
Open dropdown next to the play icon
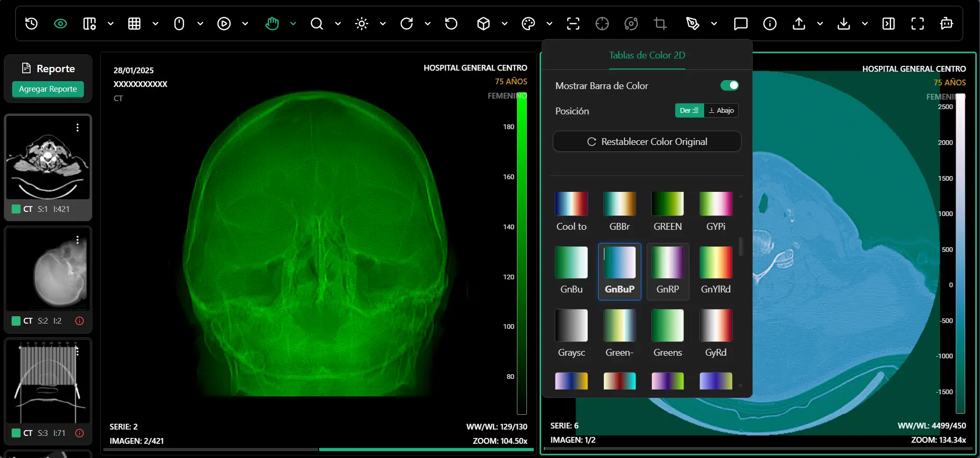[245, 24]
